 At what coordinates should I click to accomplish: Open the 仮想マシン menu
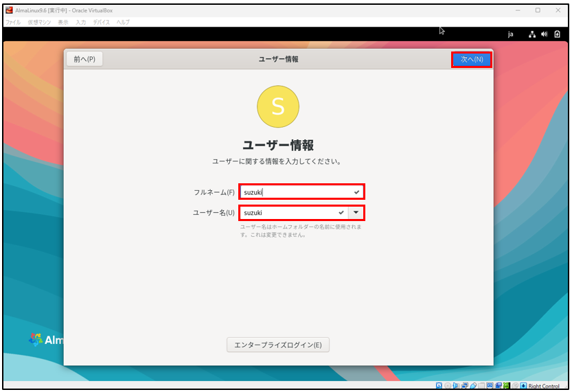[38, 23]
